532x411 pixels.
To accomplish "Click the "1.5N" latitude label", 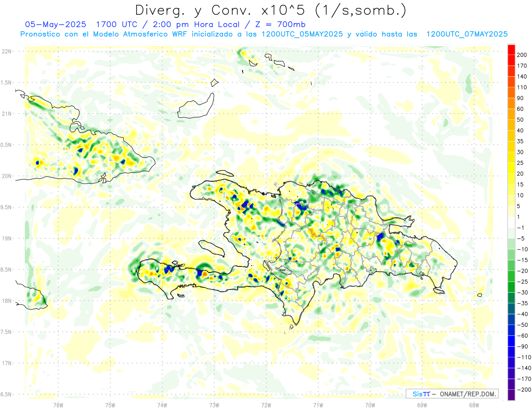I will click(x=7, y=82).
